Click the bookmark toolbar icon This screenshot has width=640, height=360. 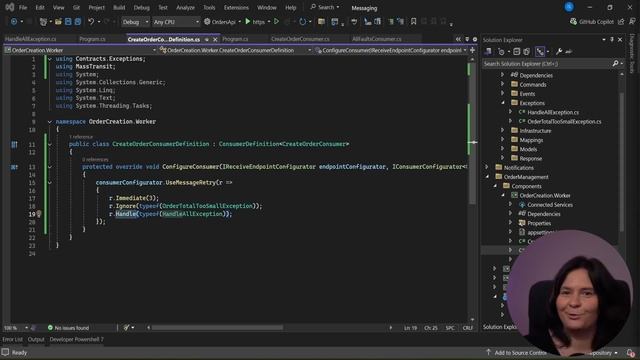[x=413, y=22]
